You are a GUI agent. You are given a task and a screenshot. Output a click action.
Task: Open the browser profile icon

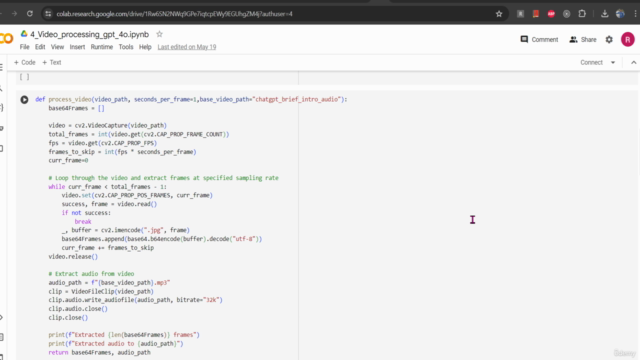[620, 14]
